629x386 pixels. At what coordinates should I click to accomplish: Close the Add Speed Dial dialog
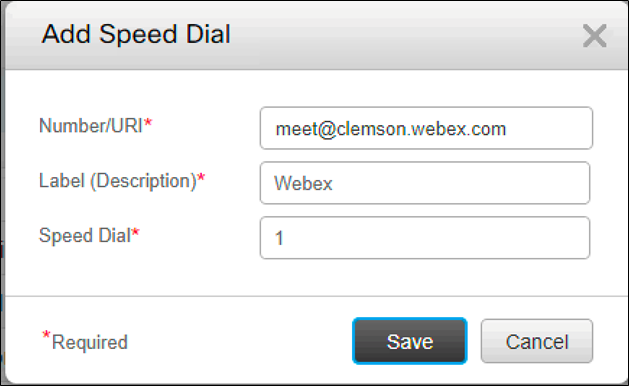pos(595,36)
